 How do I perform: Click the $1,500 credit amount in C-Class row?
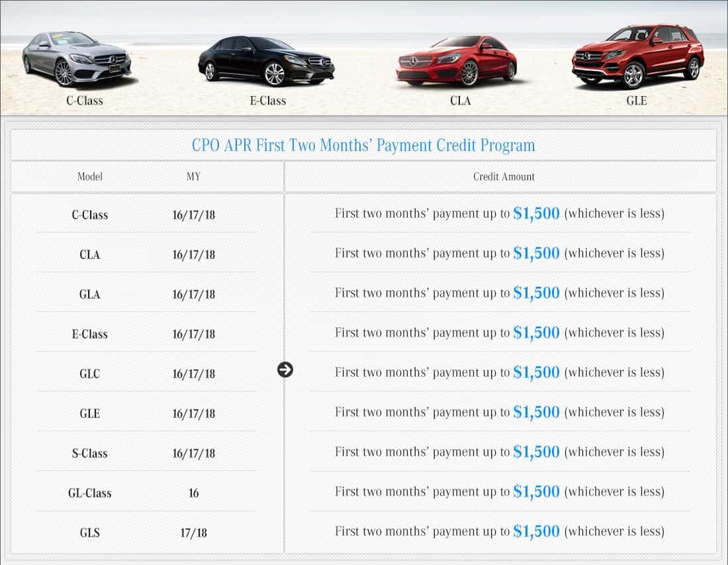pyautogui.click(x=536, y=213)
